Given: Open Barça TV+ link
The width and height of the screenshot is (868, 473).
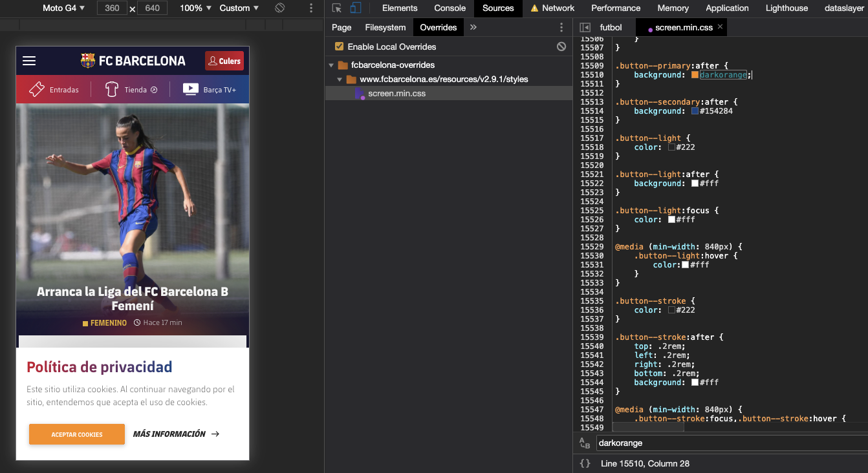Looking at the screenshot, I should pos(210,90).
